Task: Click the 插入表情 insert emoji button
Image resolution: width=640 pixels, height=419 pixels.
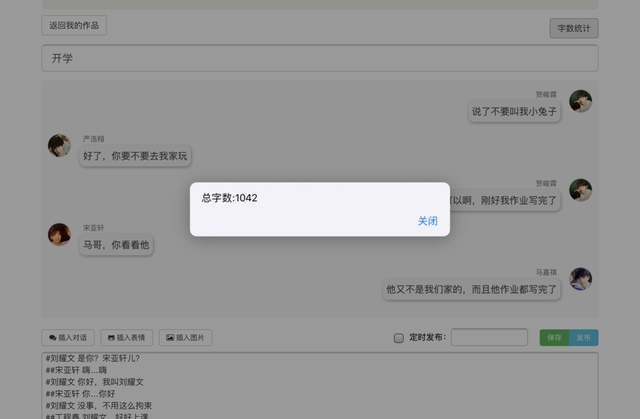Action: 128,338
